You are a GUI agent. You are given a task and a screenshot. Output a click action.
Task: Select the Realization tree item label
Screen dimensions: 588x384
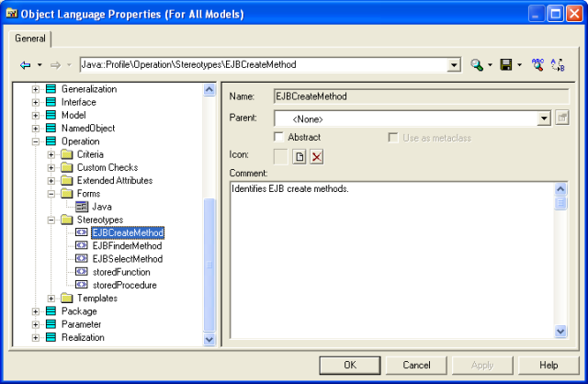[x=83, y=338]
